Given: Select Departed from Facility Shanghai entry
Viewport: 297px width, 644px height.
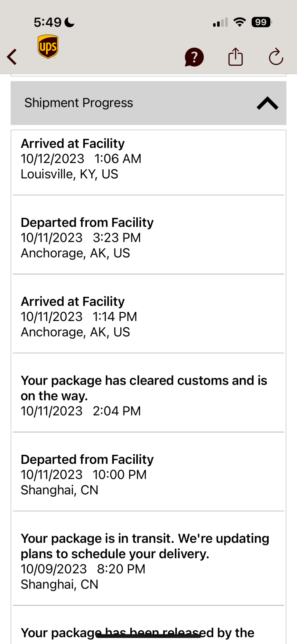Looking at the screenshot, I should pyautogui.click(x=148, y=475).
